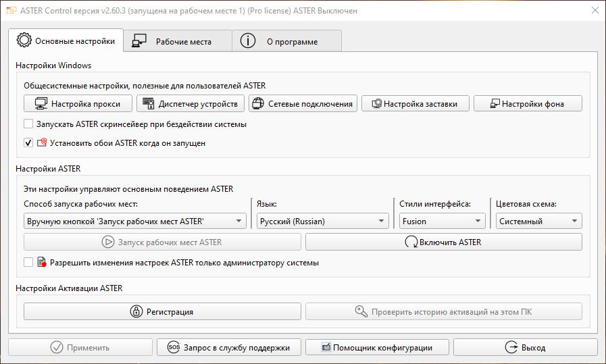
Task: Click the monitors icon on Рабочие места tab
Action: click(x=139, y=41)
